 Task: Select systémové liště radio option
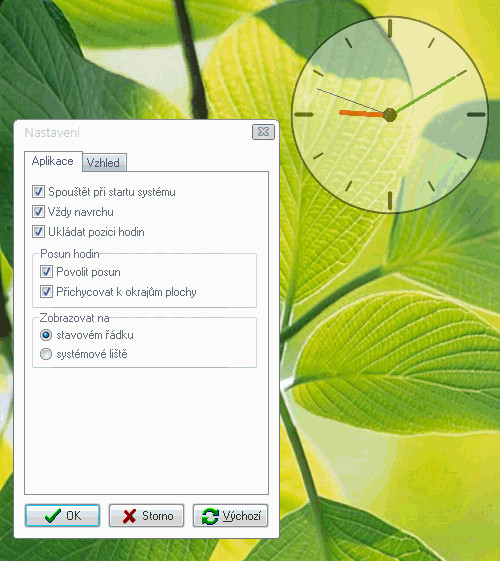pos(46,354)
